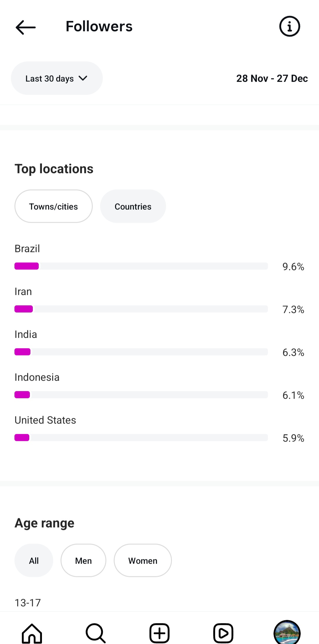Image resolution: width=319 pixels, height=644 pixels.
Task: Open the Reels icon
Action: [223, 633]
